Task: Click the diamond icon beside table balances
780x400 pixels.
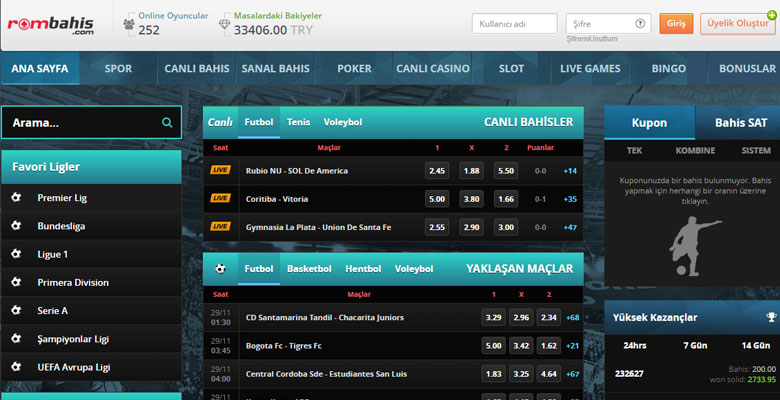Action: [x=224, y=24]
